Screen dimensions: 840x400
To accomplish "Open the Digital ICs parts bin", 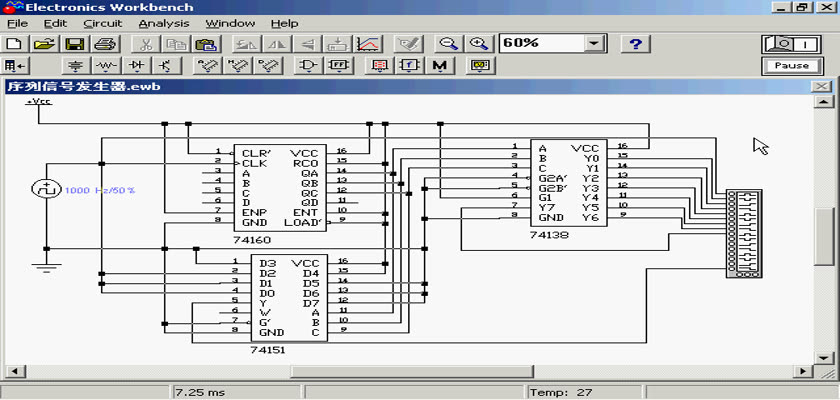I will coord(267,66).
